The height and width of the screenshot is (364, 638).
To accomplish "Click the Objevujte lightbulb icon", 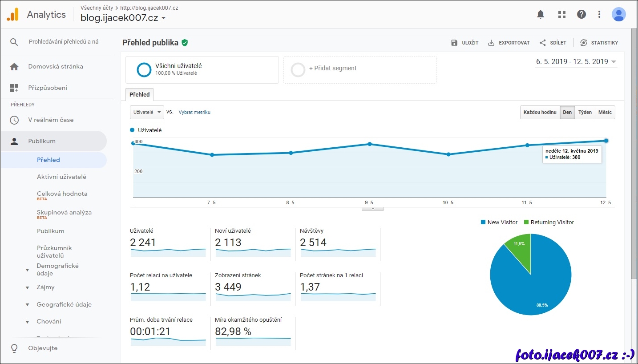I will [x=14, y=348].
